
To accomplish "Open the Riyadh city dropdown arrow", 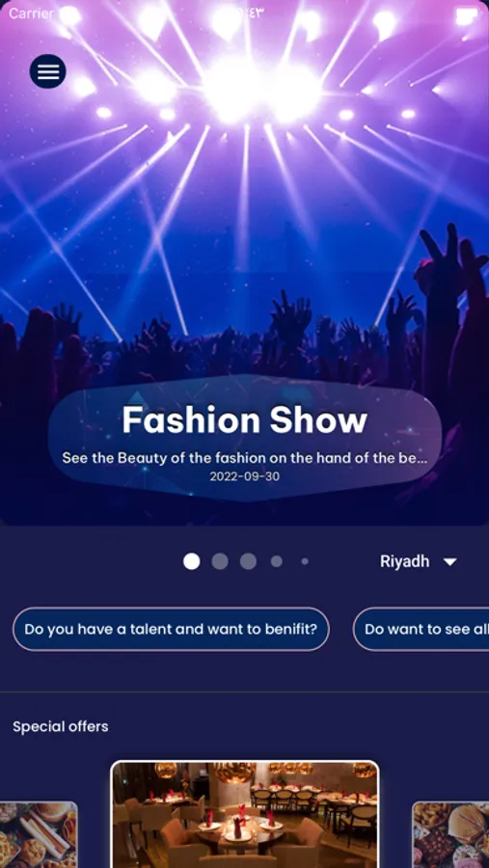I will (x=450, y=562).
